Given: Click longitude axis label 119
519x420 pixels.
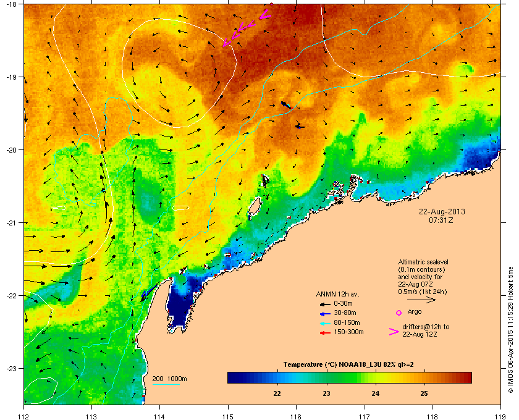Looking at the screenshot, I should pyautogui.click(x=500, y=416).
